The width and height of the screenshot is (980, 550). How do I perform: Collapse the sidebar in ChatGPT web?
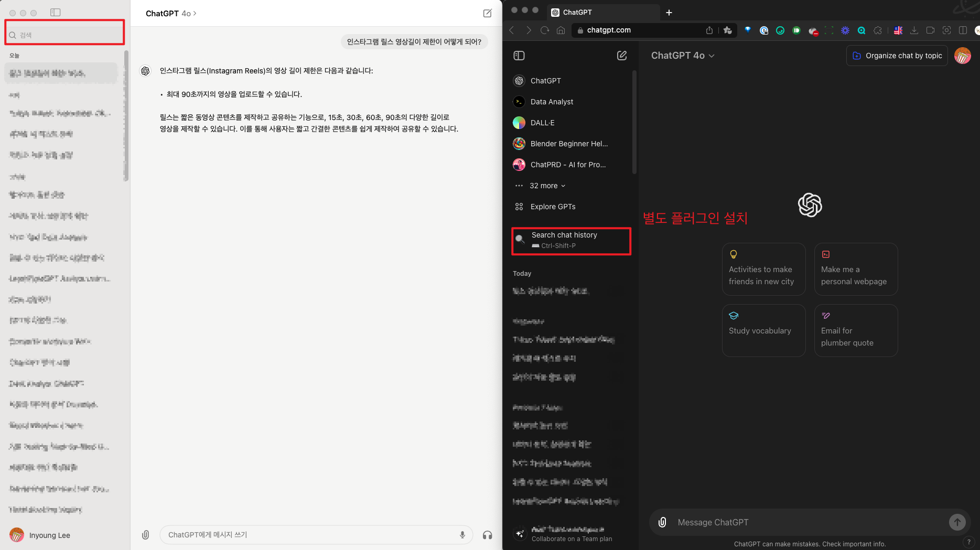coord(519,56)
